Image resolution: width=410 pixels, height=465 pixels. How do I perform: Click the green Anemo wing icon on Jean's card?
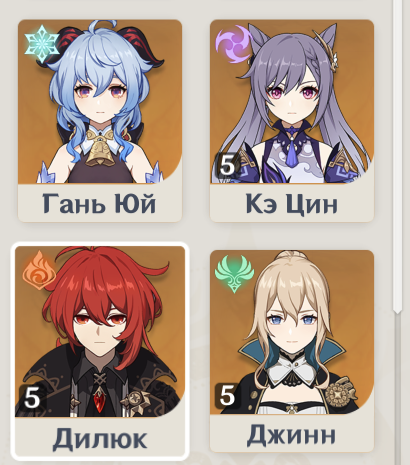coord(234,274)
